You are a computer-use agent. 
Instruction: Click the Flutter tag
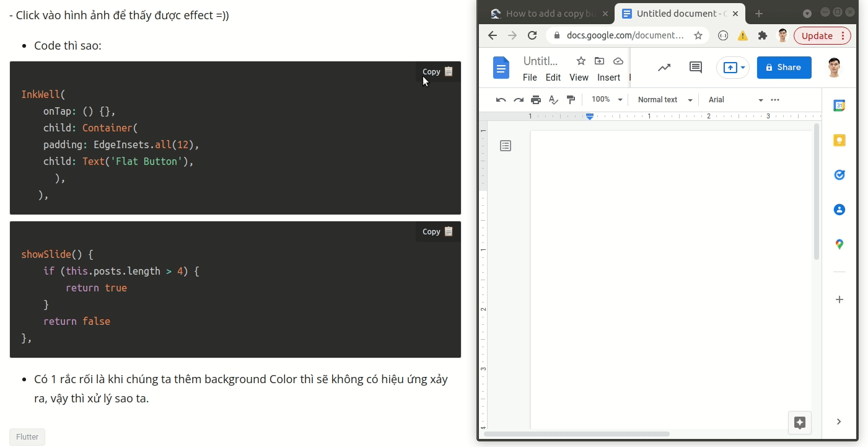tap(27, 436)
